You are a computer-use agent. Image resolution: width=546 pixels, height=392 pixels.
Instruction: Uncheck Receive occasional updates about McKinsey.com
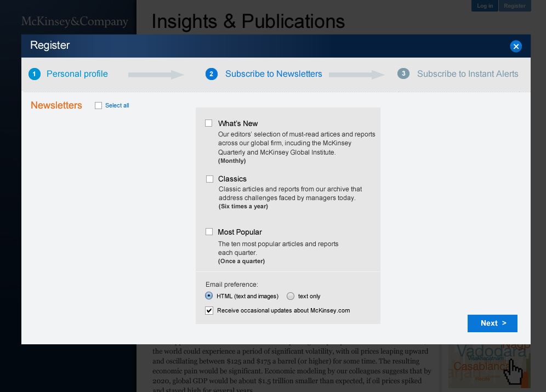click(209, 310)
